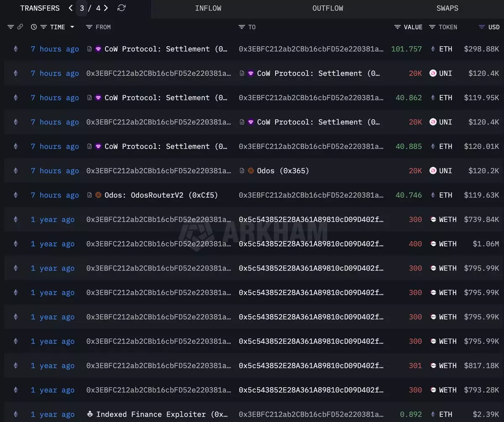Click the clock icon beside TIME
Screen dimensions: 504x422
(34, 27)
